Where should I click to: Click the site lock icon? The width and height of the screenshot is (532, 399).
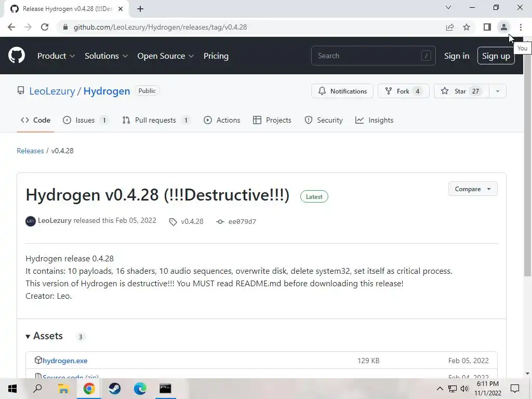65,27
